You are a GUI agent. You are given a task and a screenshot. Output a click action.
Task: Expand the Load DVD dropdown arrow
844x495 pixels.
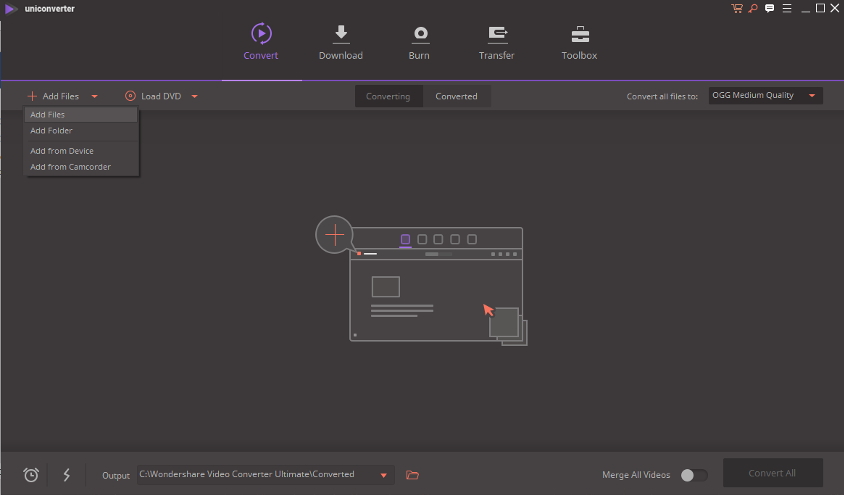[x=195, y=96]
